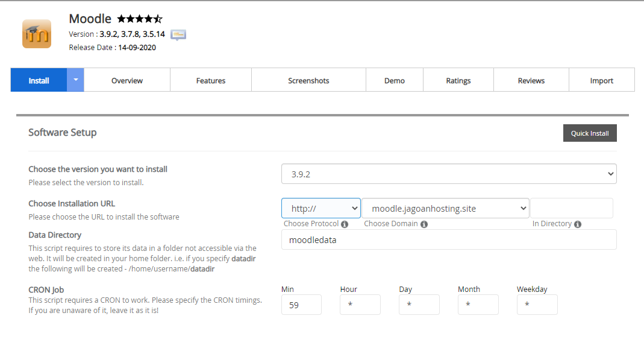Open the Demo tab
The image size is (644, 342).
point(394,80)
